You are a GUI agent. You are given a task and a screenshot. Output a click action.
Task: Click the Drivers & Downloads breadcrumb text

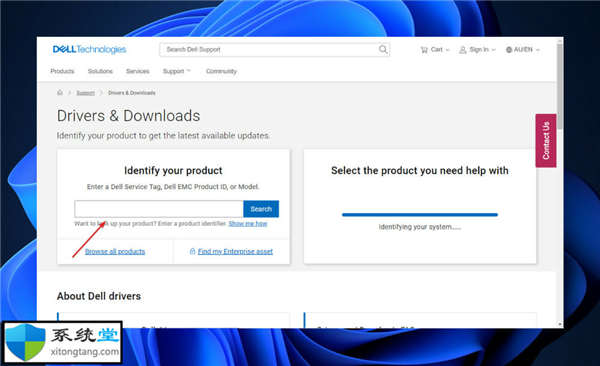click(132, 93)
